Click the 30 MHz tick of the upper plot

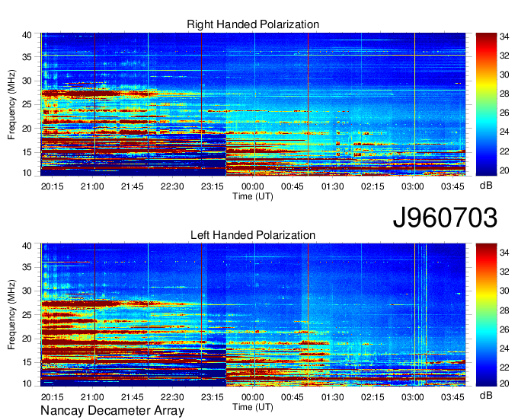pyautogui.click(x=27, y=81)
